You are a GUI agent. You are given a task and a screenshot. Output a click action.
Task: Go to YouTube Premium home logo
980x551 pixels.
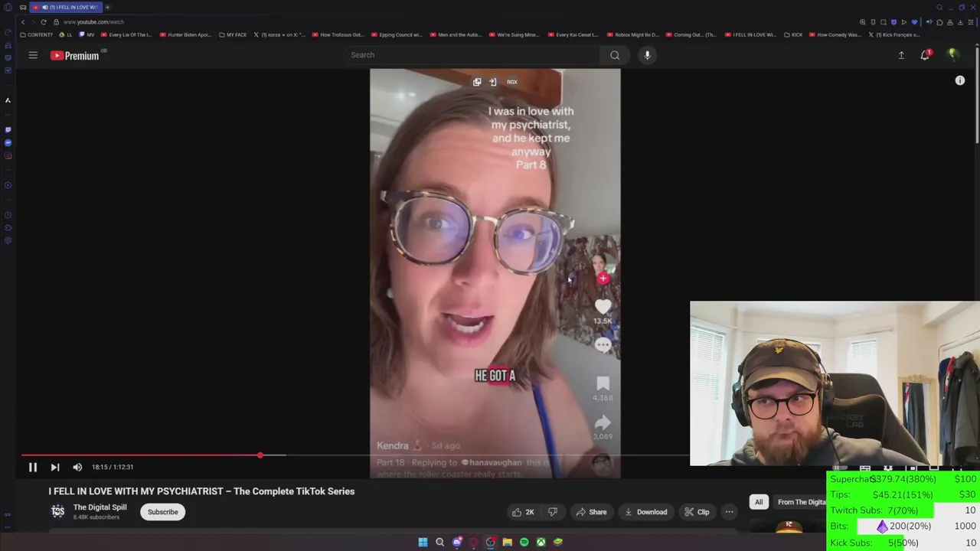pos(75,55)
